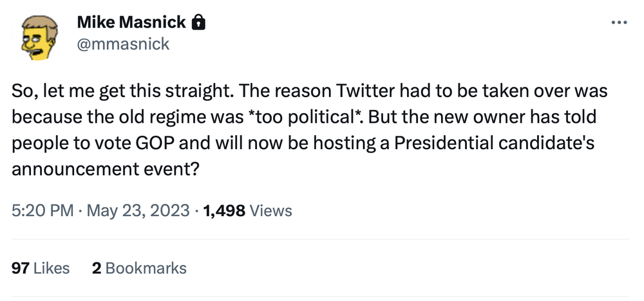Image resolution: width=644 pixels, height=301 pixels.
Task: Click the May 23, 2023 date
Action: (137, 210)
